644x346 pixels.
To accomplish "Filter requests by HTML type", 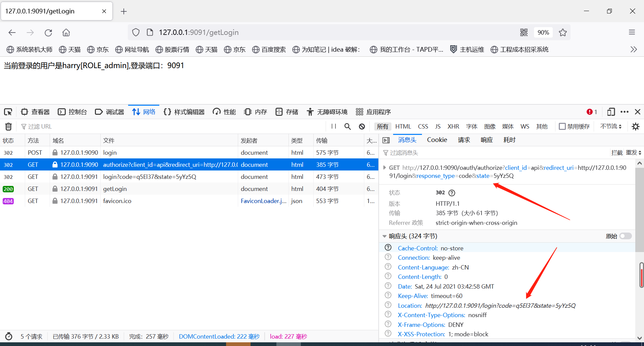I will point(403,127).
